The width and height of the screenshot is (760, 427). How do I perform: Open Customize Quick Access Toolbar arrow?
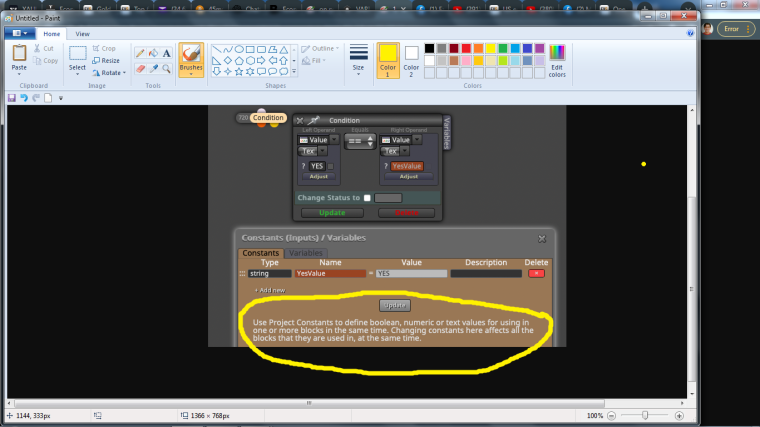pyautogui.click(x=61, y=98)
